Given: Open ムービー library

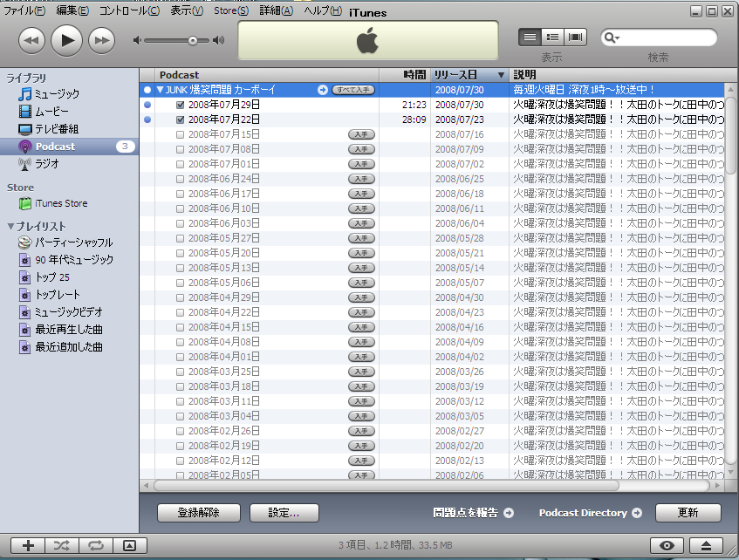Looking at the screenshot, I should click(44, 112).
